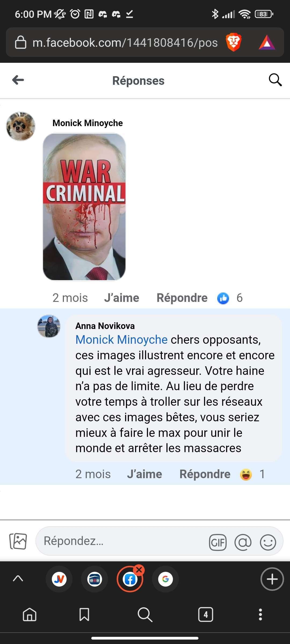This screenshot has height=644, width=290.
Task: Show open tabs counter with 4
Action: click(x=205, y=614)
